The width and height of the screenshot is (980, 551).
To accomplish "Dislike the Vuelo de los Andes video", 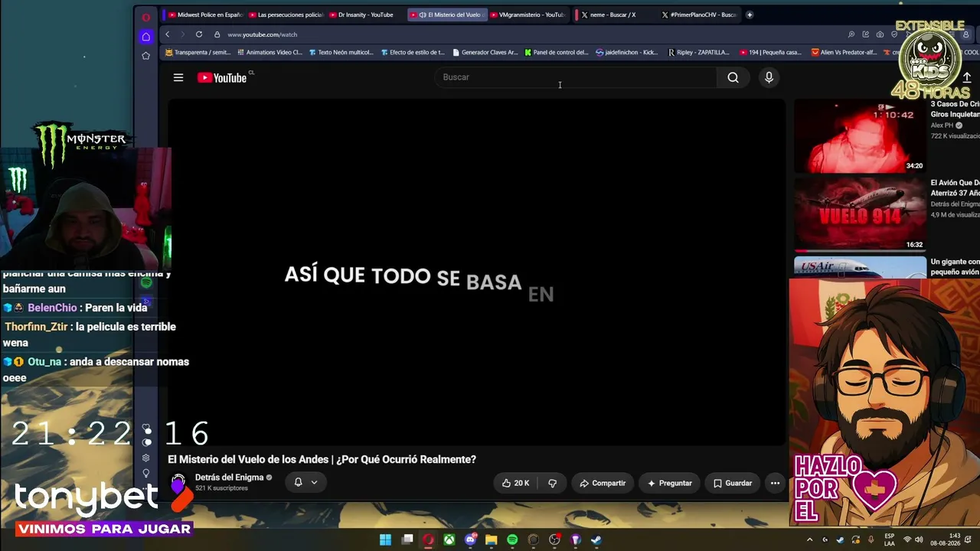I will (x=552, y=483).
